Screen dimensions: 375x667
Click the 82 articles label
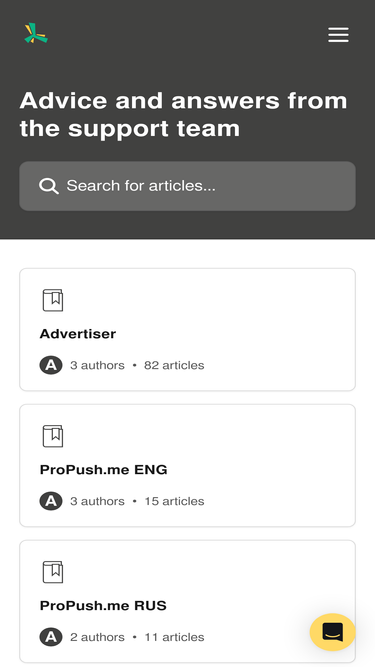[x=174, y=365]
